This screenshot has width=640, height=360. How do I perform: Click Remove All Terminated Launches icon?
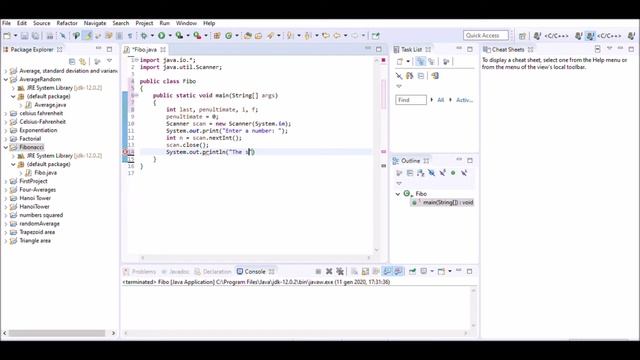340,271
